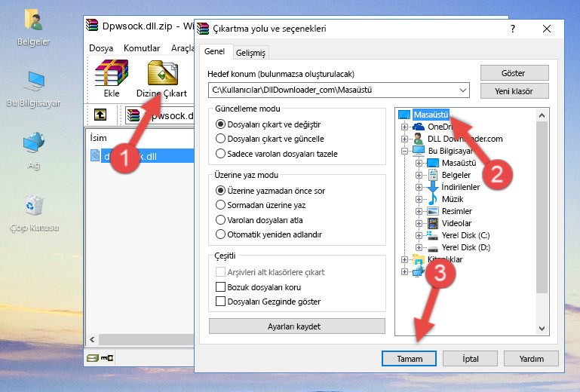580x392 pixels.
Task: Select the Yerel Disk (C:) drive icon
Action: pos(433,235)
